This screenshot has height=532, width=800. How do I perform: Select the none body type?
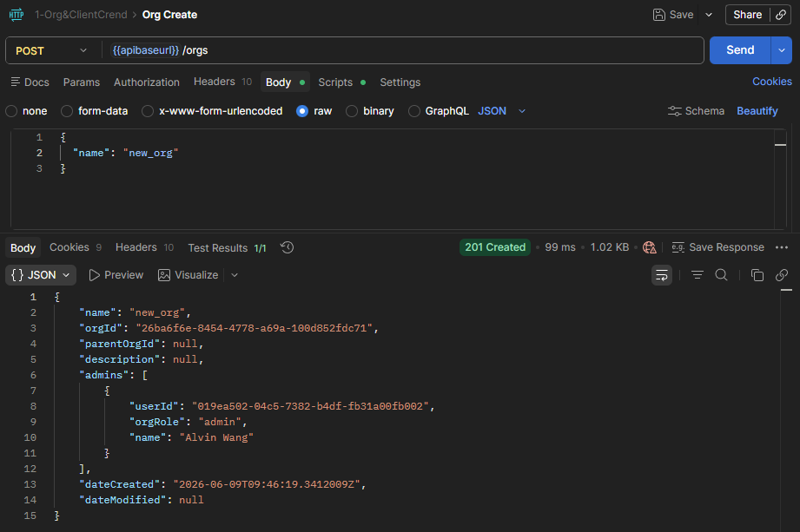[x=11, y=111]
